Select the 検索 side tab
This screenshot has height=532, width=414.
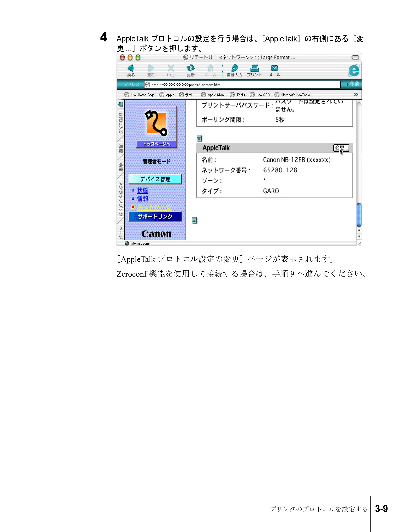click(x=120, y=167)
